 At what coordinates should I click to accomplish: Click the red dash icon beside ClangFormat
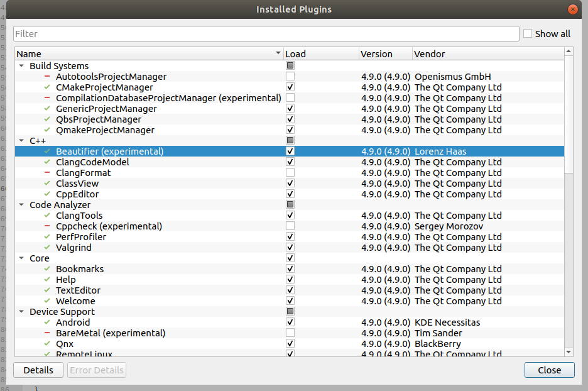(47, 172)
